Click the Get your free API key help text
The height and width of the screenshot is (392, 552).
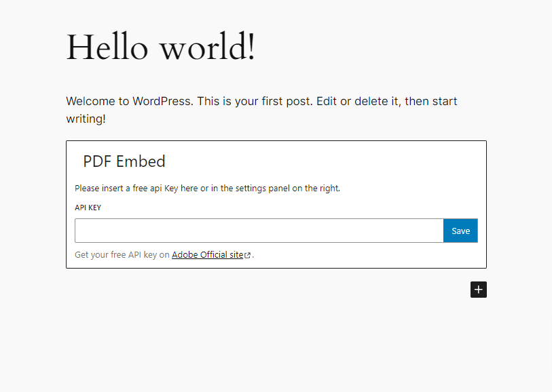coord(122,254)
